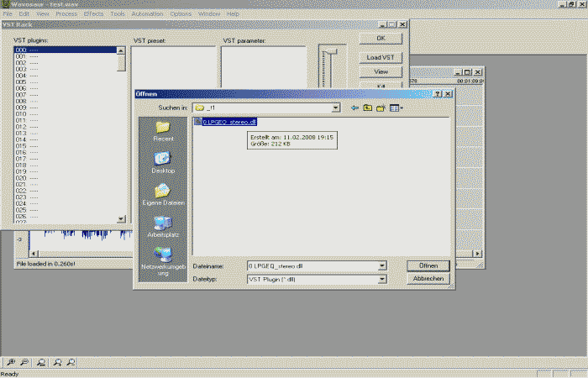588x378 pixels.
Task: Open Arbeitsplatz from the places bar
Action: coord(162,225)
